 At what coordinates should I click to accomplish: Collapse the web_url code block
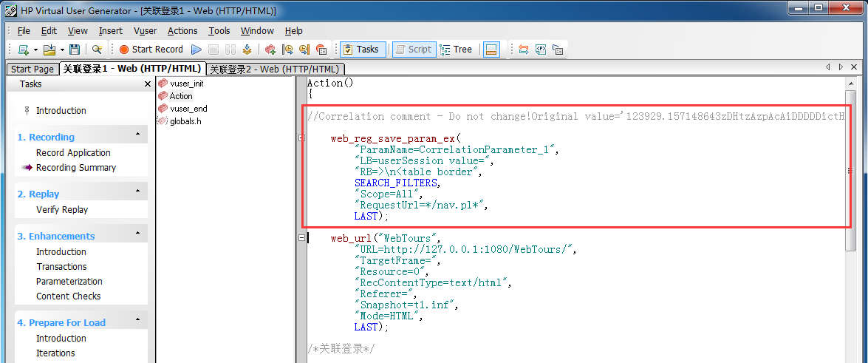point(301,238)
